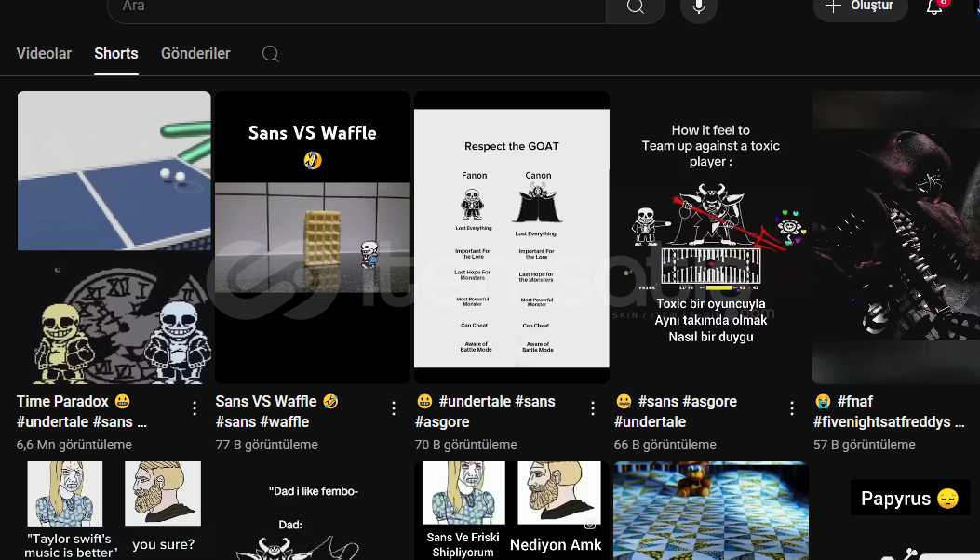Click the Oluştur create button
980x560 pixels.
(860, 7)
